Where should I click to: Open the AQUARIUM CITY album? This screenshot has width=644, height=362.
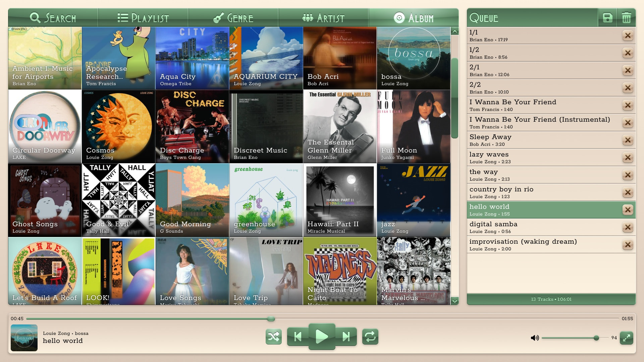266,58
